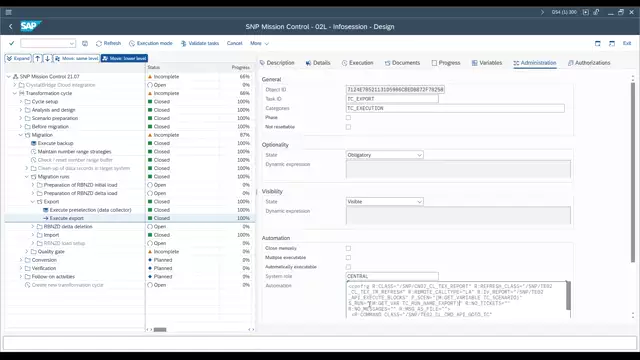The width and height of the screenshot is (640, 360).
Task: Open the command field dropdown
Action: (x=72, y=43)
